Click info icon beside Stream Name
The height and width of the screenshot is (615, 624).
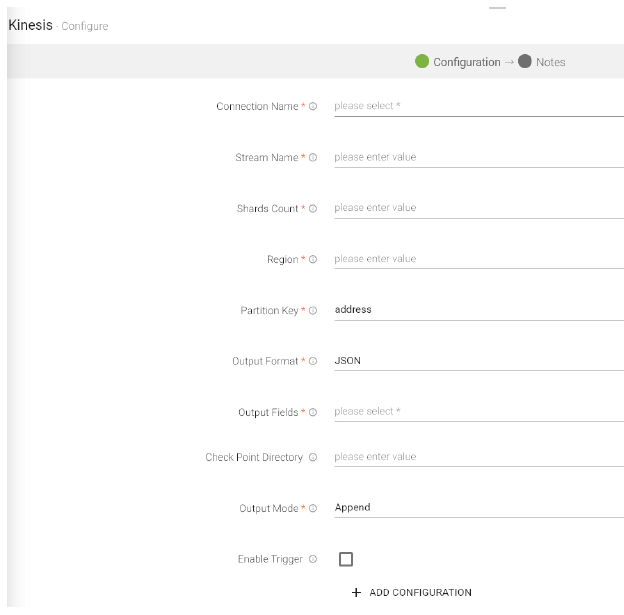coord(313,158)
